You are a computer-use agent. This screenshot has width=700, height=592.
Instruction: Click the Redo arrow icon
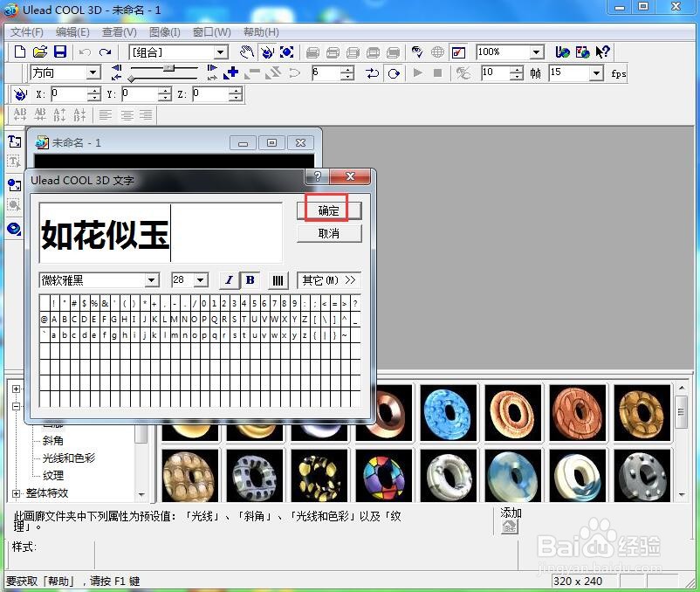(x=105, y=52)
